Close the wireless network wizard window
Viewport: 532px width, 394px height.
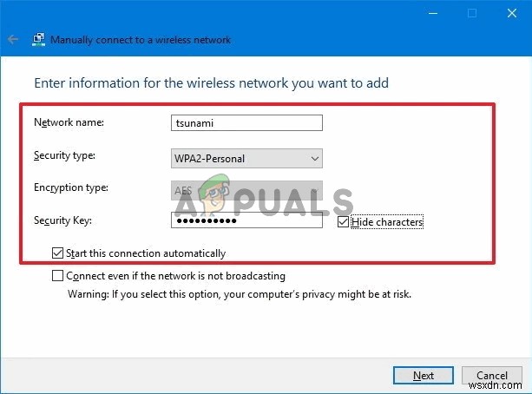point(511,14)
